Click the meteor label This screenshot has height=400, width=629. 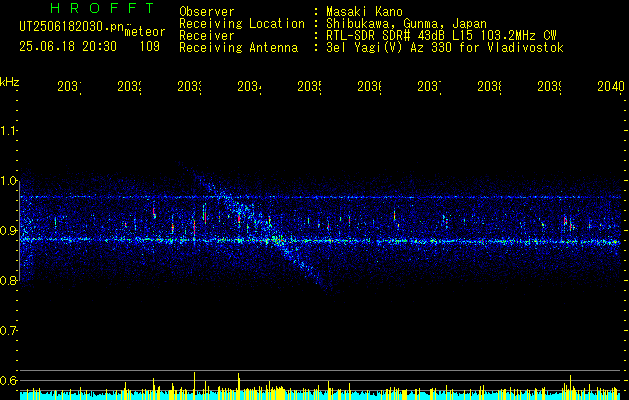coord(144,32)
